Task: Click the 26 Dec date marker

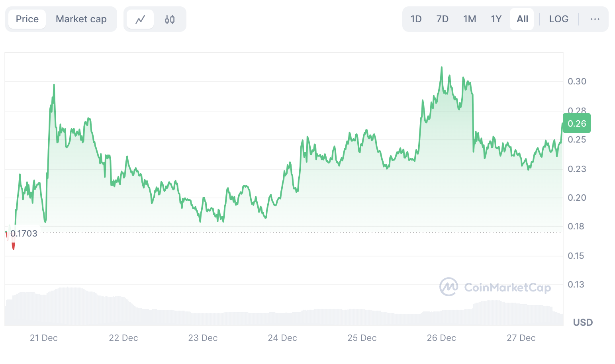Action: 441,338
